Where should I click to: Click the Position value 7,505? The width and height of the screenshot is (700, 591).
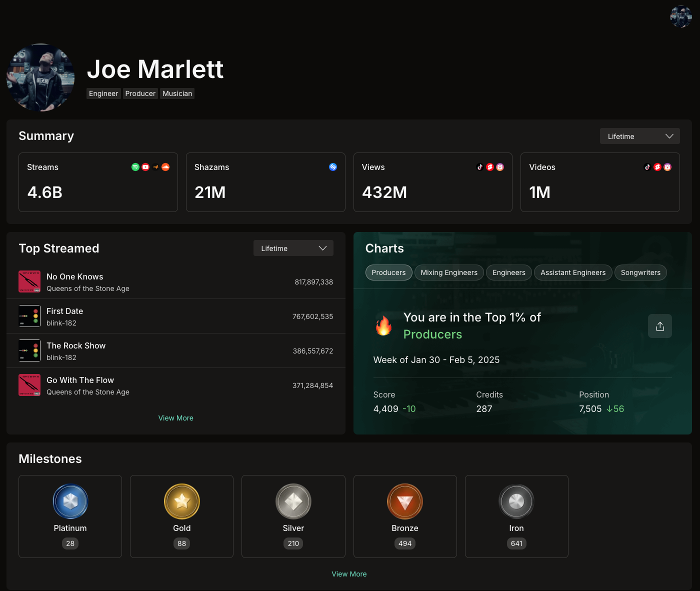(590, 409)
